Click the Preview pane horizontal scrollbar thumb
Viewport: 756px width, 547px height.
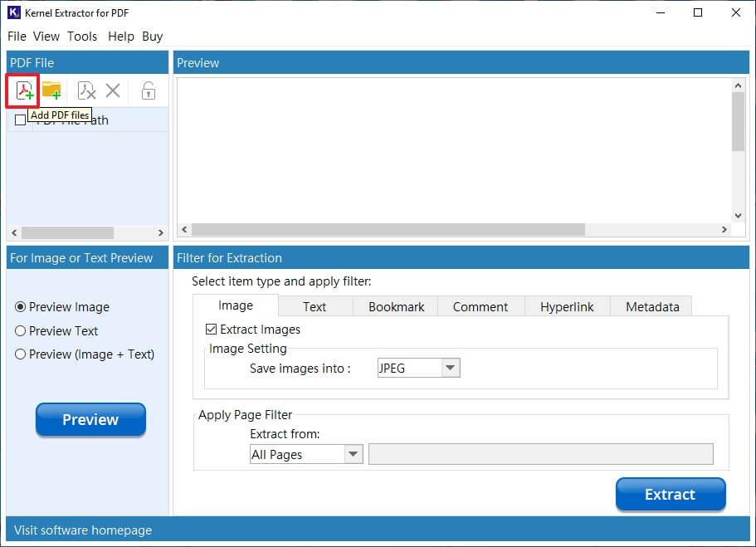point(388,230)
